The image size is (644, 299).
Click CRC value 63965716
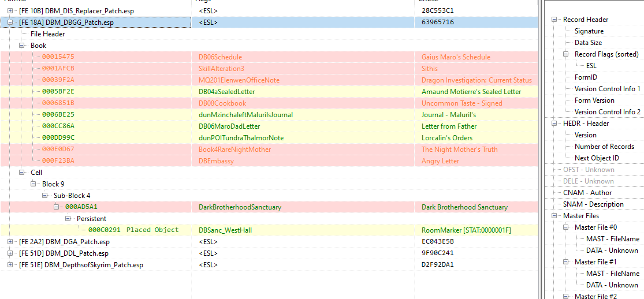(437, 23)
